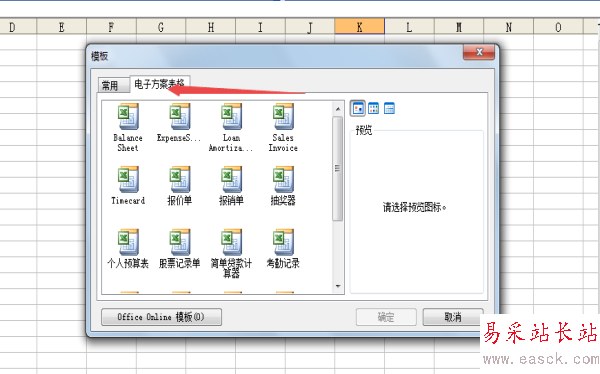
Task: Select the Balance Sheet template icon
Action: pos(128,116)
